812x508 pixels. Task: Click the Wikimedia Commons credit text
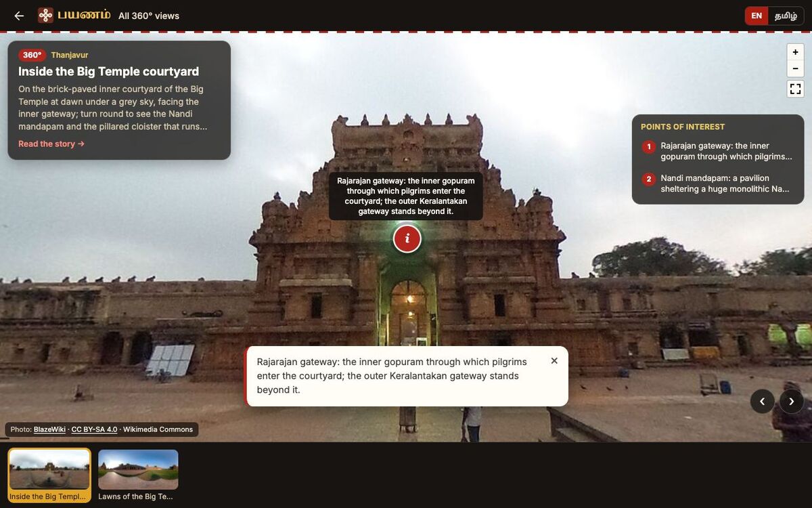(x=158, y=429)
